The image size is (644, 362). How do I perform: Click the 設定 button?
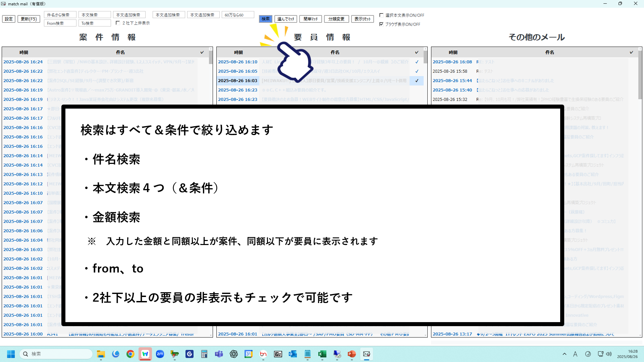9,19
